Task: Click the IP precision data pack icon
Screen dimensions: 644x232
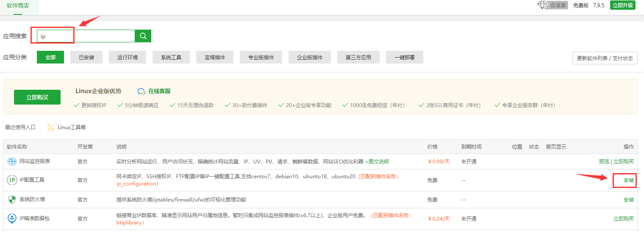Action: pos(12,218)
